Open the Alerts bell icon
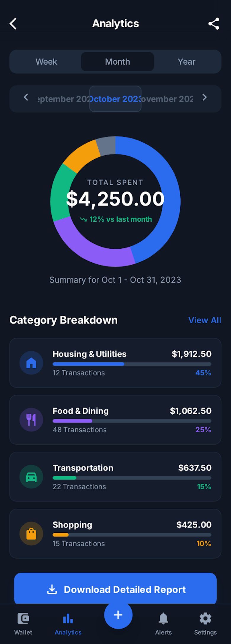This screenshot has height=644, width=231. [x=163, y=618]
